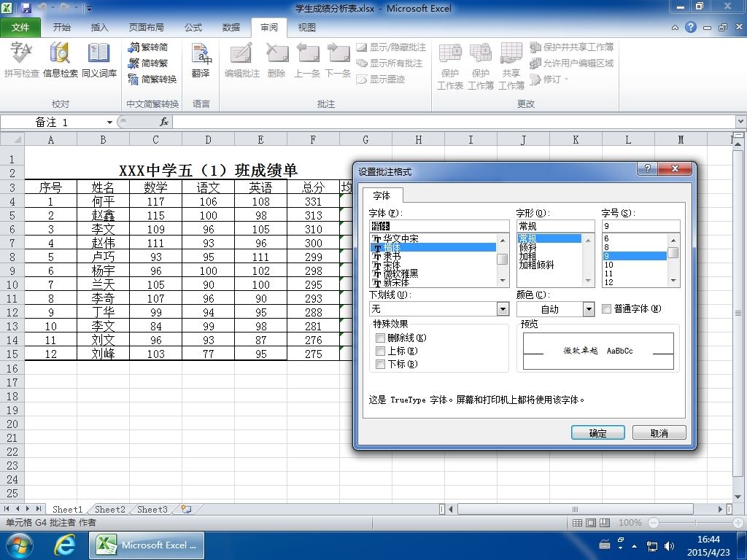
Task: Click 确定 OK in format dialog
Action: point(598,433)
